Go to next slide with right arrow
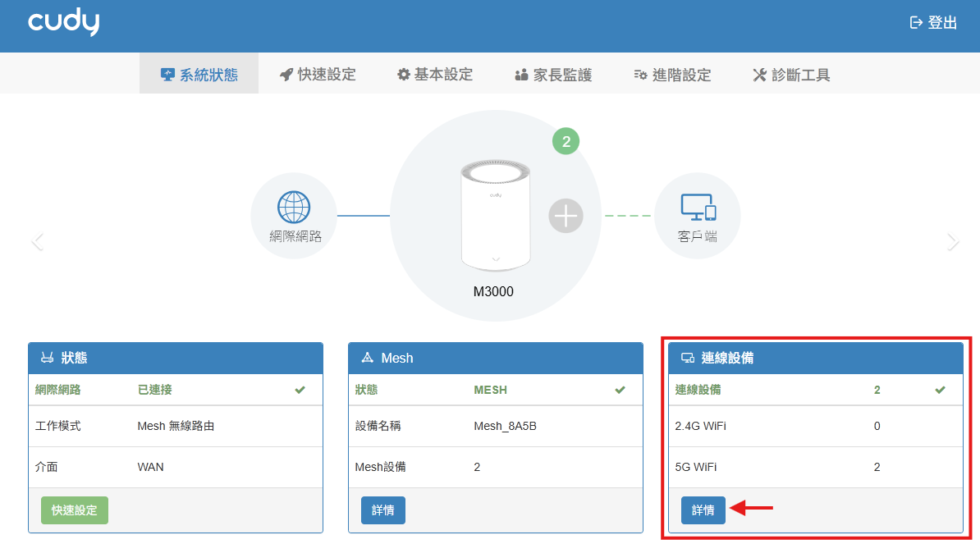The image size is (980, 544). (x=952, y=242)
